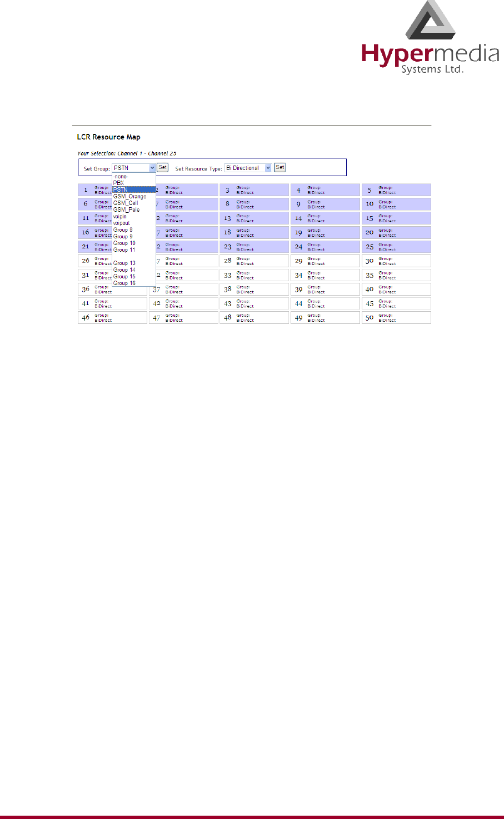
Task: Choose Group 10 from the dropdown list
Action: tap(134, 243)
